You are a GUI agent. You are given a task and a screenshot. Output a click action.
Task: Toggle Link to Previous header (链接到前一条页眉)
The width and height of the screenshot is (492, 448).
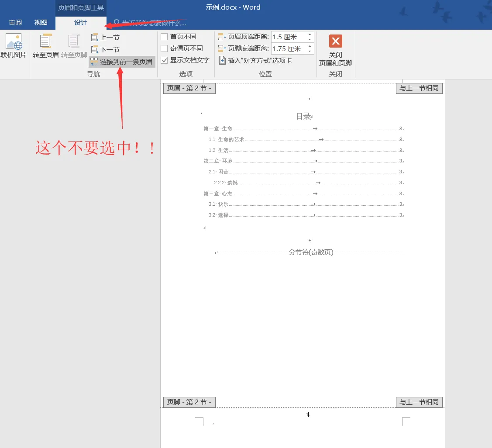click(x=122, y=62)
